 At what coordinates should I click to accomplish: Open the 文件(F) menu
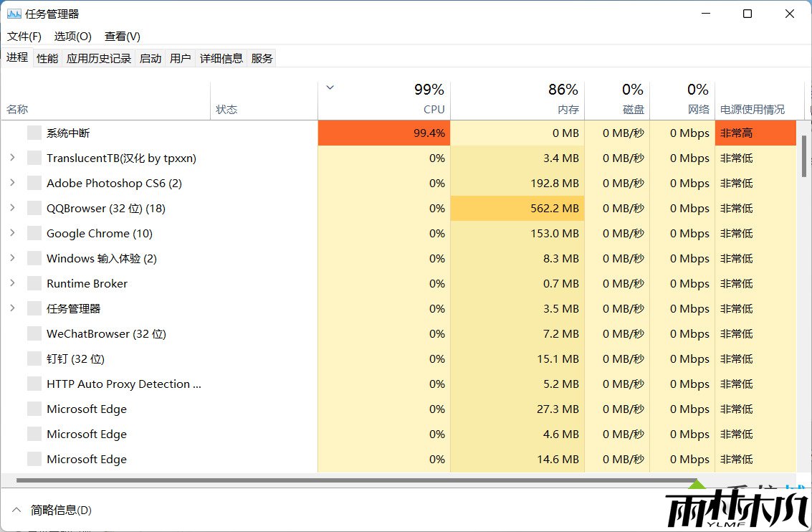click(x=24, y=37)
